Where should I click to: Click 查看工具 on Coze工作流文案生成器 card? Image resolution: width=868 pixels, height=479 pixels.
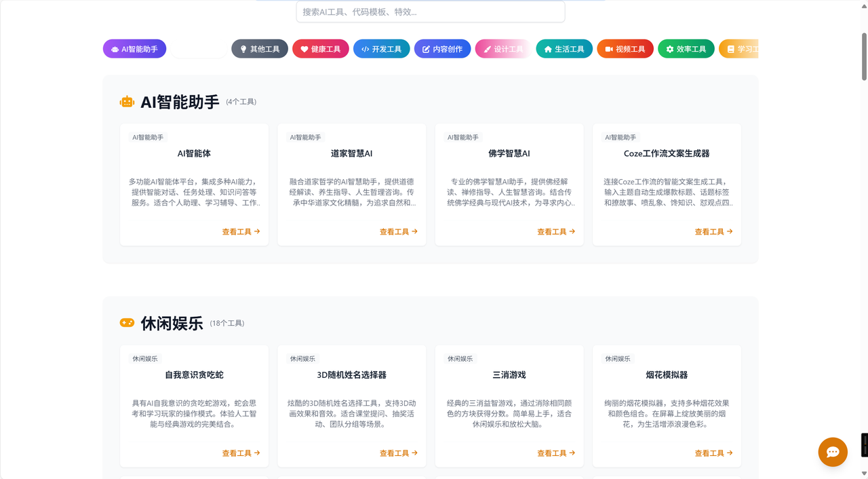coord(713,232)
